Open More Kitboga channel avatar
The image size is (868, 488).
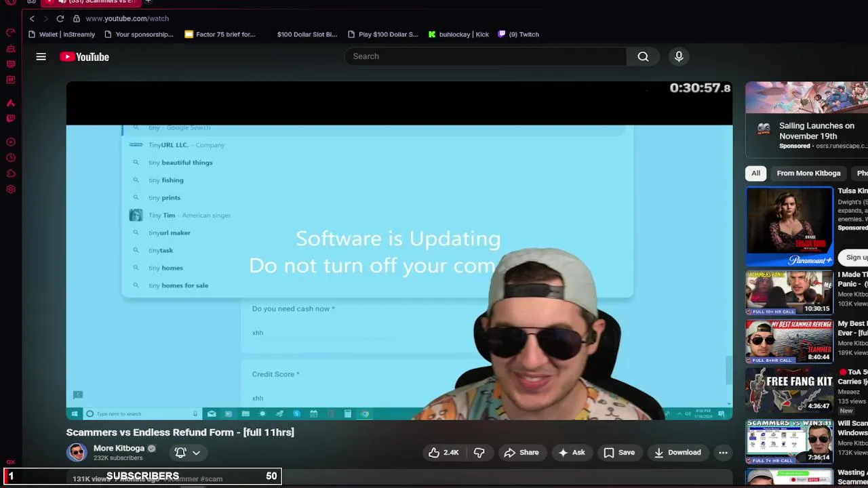click(x=77, y=452)
